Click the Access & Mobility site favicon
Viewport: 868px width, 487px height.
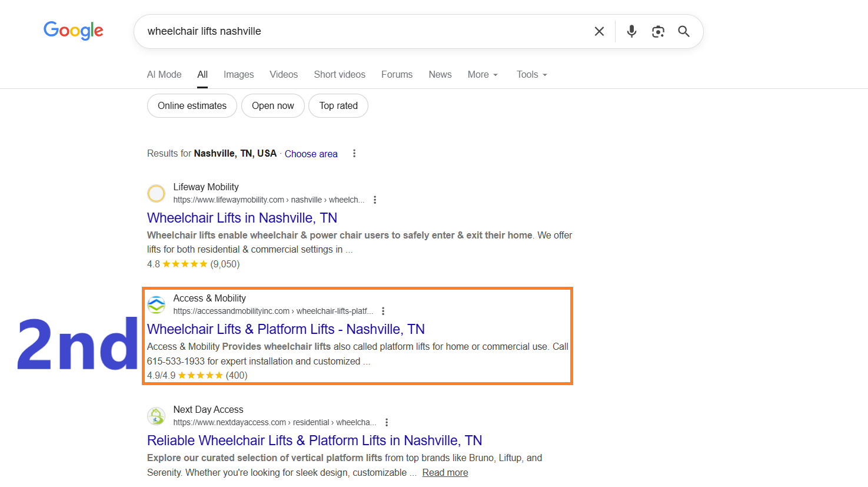[x=156, y=304]
